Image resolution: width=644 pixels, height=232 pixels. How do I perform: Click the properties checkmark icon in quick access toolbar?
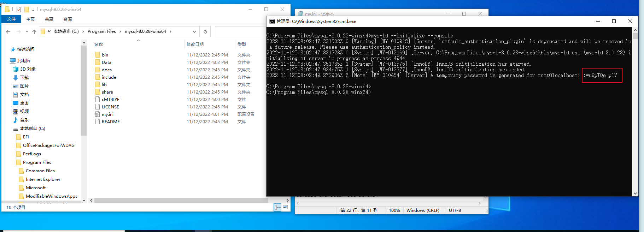(x=19, y=10)
